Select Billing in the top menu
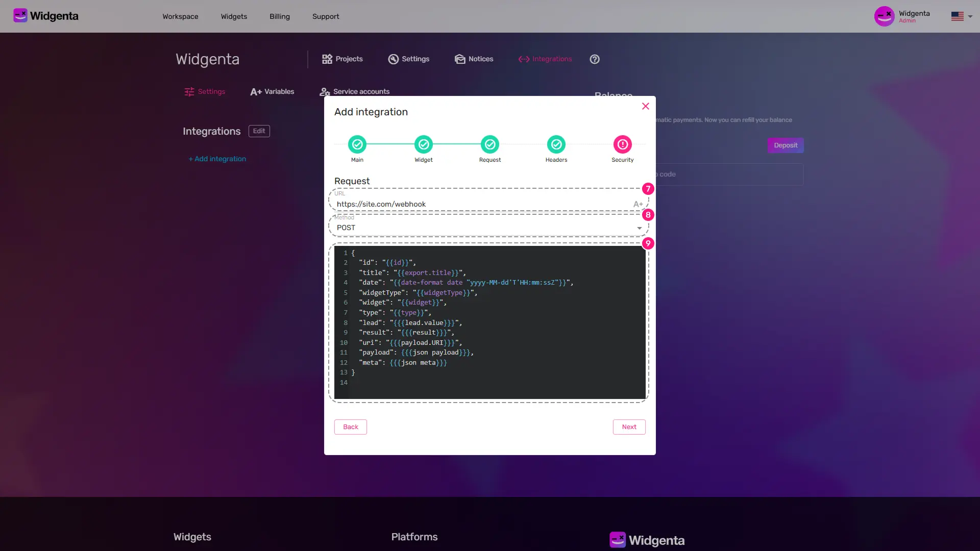This screenshot has height=551, width=980. coord(279,16)
